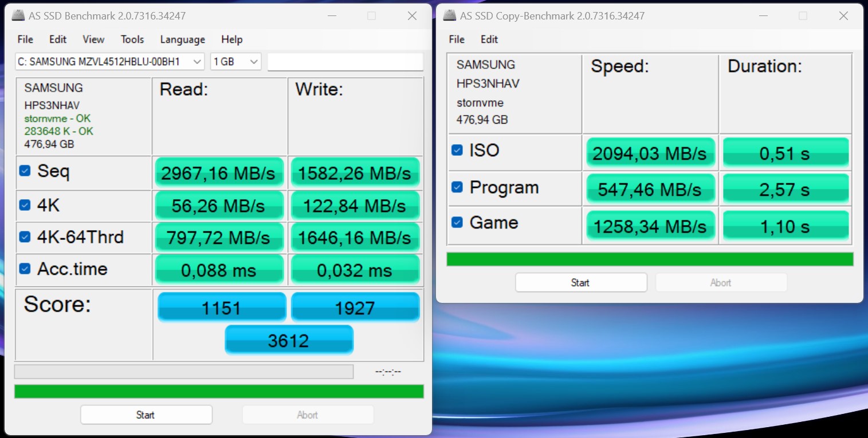Viewport: 868px width, 438px height.
Task: Click the '--:--:--' elapsed time readout
Action: (388, 372)
